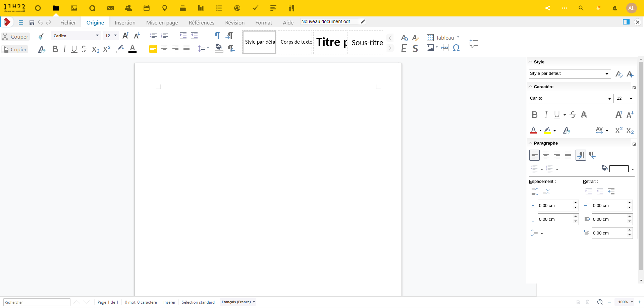Switch to the Mise en page tab

[x=162, y=23]
